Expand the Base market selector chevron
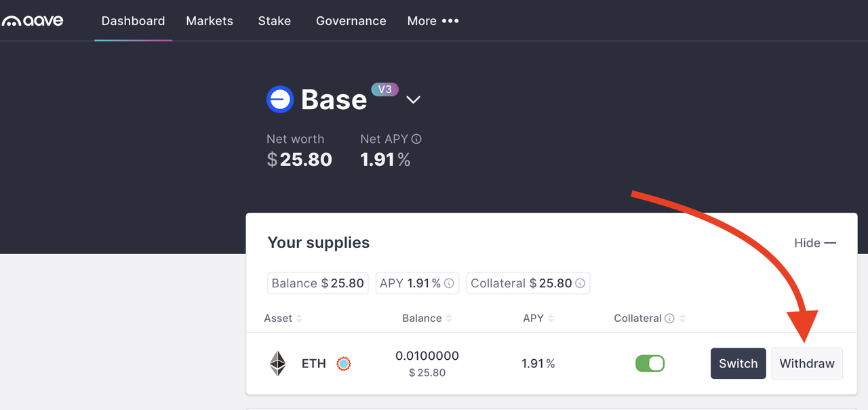Viewport: 868px width, 410px height. [x=413, y=100]
